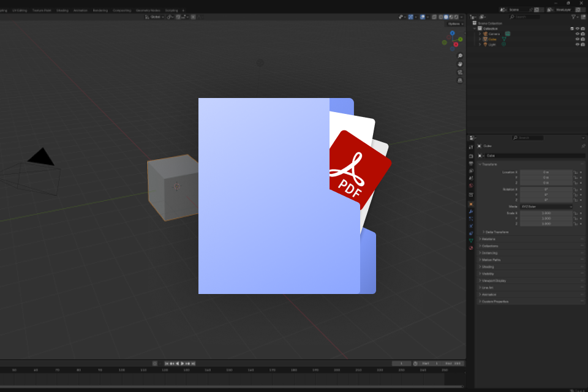Open the Output properties tab icon
588x392 pixels.
[x=471, y=164]
